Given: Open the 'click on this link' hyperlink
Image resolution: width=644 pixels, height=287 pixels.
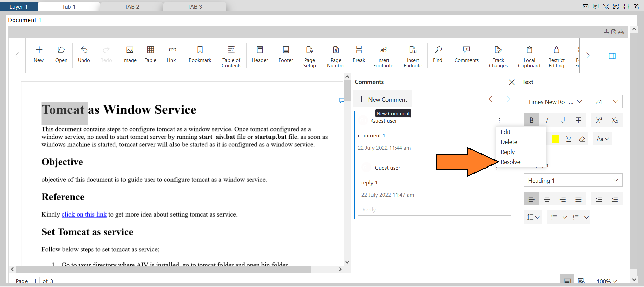Looking at the screenshot, I should pyautogui.click(x=84, y=214).
